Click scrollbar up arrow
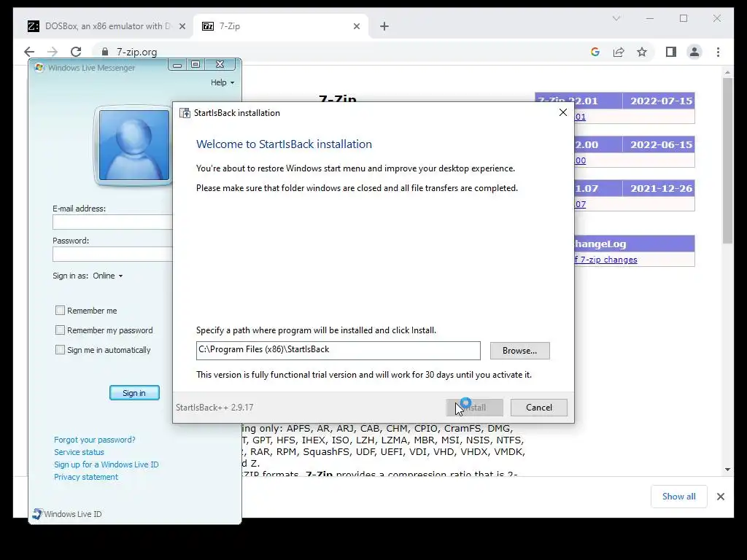This screenshot has height=560, width=747. click(727, 72)
